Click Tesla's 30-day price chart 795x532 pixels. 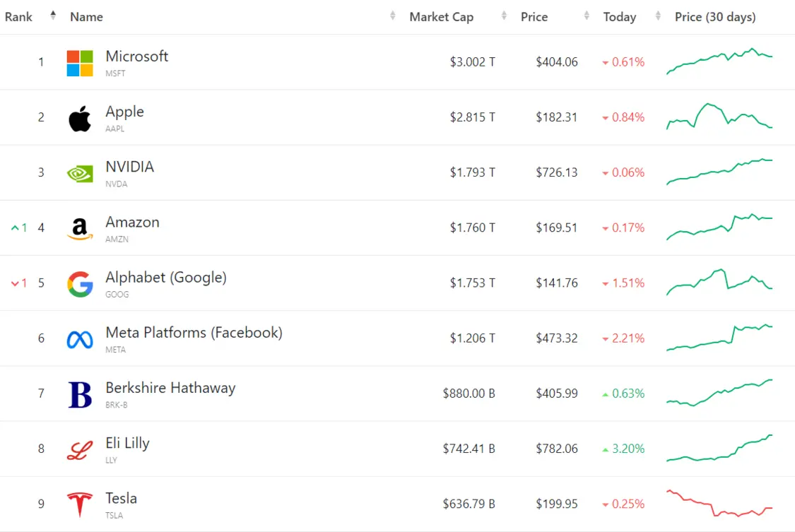(x=719, y=503)
